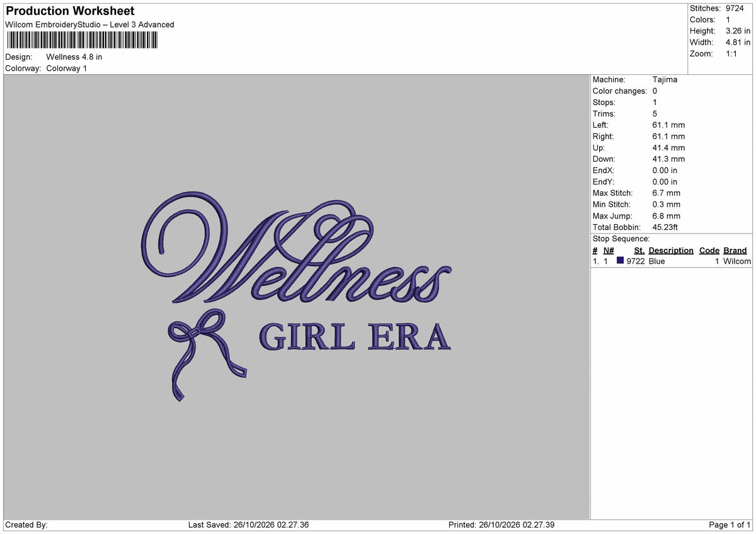The height and width of the screenshot is (534, 756).
Task: Click the 'Colors:' label in header
Action: tap(702, 20)
